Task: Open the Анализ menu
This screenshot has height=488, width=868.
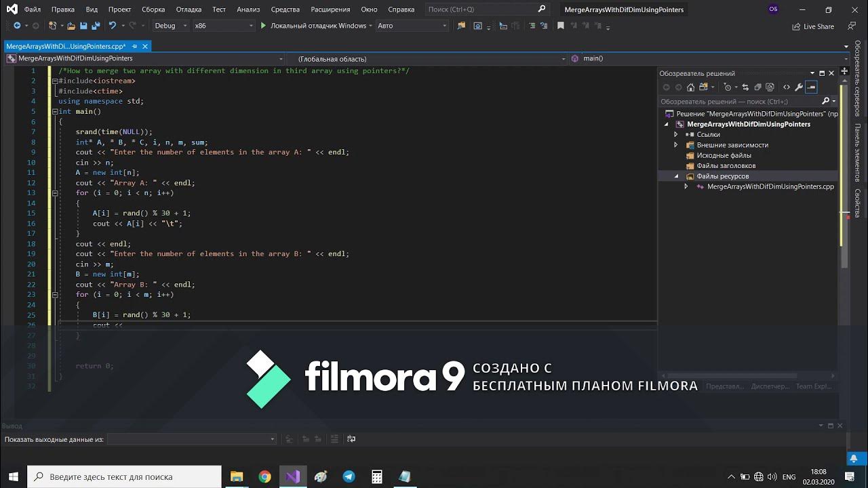Action: (248, 9)
